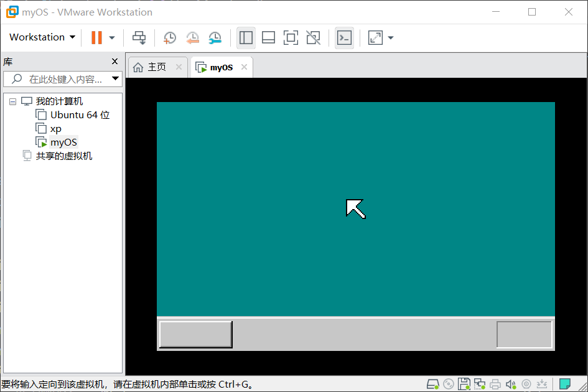Click the stretch guest display icon
Screen dimensions: 588x392
click(375, 37)
